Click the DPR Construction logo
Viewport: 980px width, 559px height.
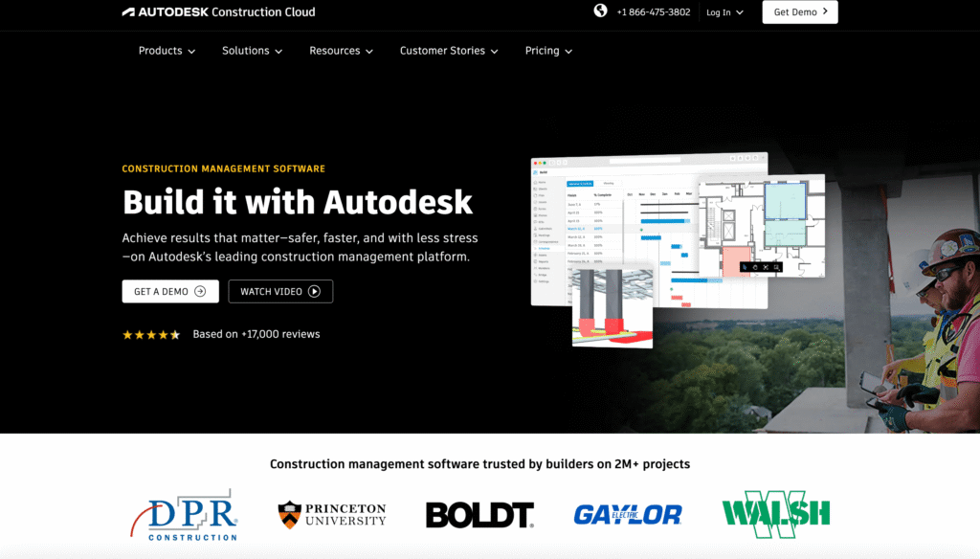[x=185, y=515]
